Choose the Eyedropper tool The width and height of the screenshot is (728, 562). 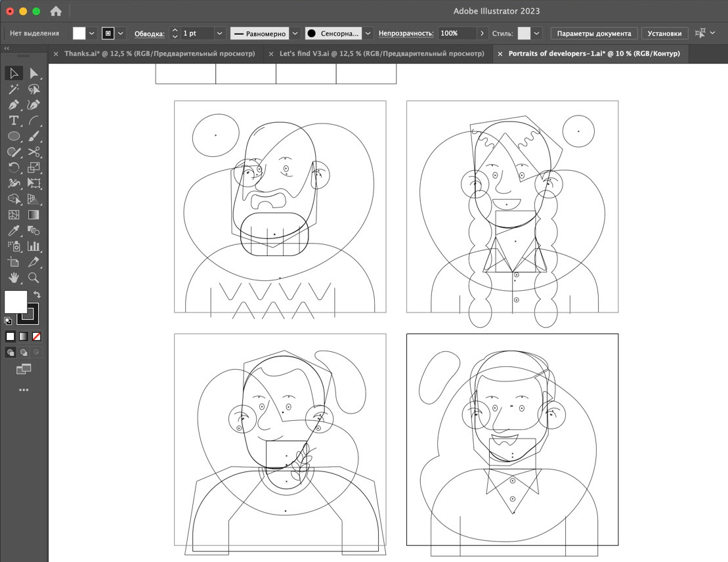[13, 231]
